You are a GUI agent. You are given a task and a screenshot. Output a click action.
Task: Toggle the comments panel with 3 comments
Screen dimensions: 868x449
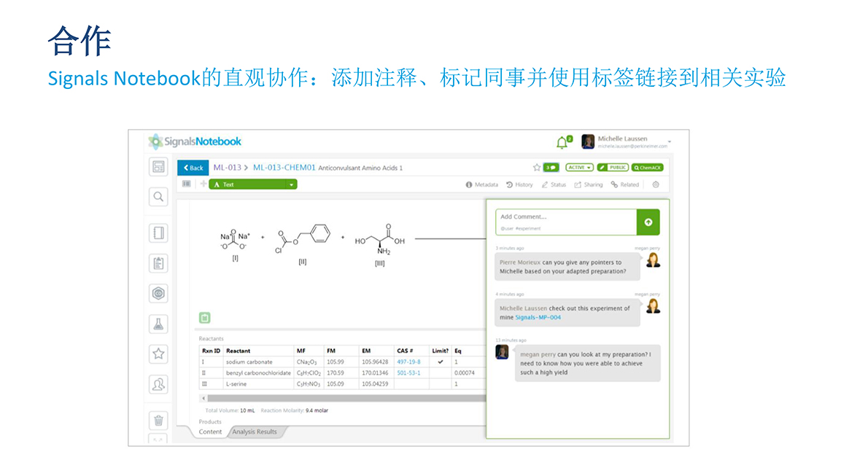tap(551, 168)
